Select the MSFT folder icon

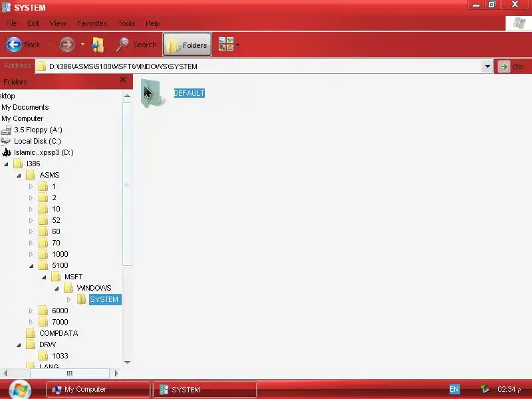(x=56, y=277)
